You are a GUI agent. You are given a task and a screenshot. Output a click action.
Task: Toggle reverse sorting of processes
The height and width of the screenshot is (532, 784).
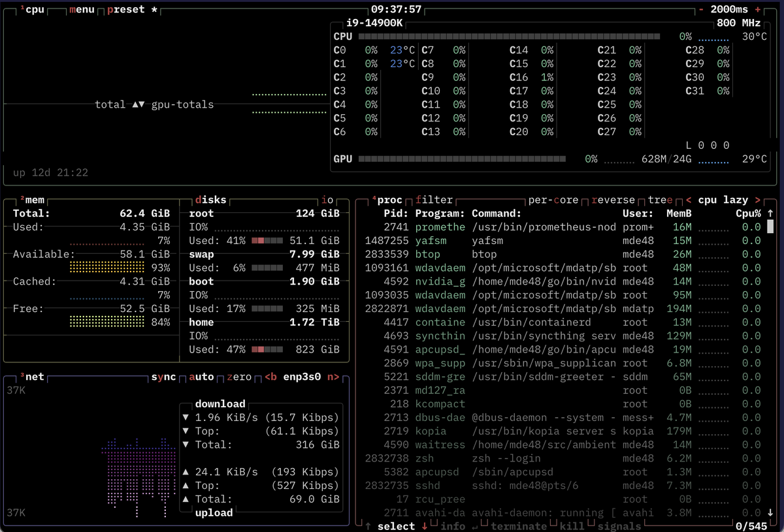click(613, 200)
